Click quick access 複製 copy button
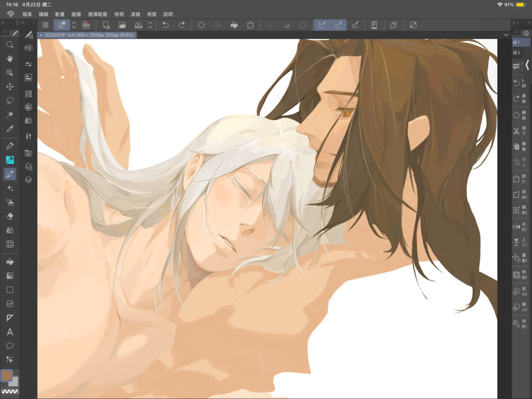Screen dimensions: 532x399 tap(520, 146)
